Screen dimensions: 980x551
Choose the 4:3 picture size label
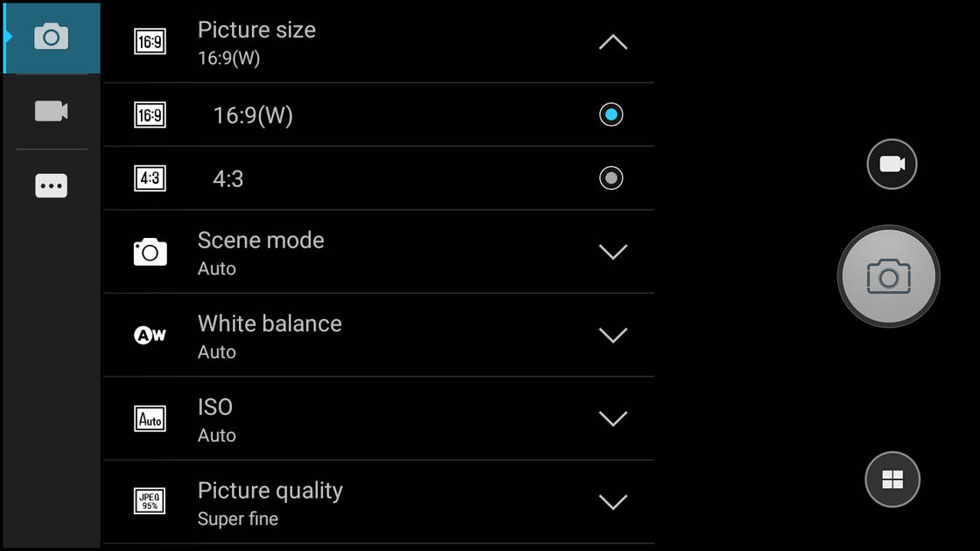228,179
